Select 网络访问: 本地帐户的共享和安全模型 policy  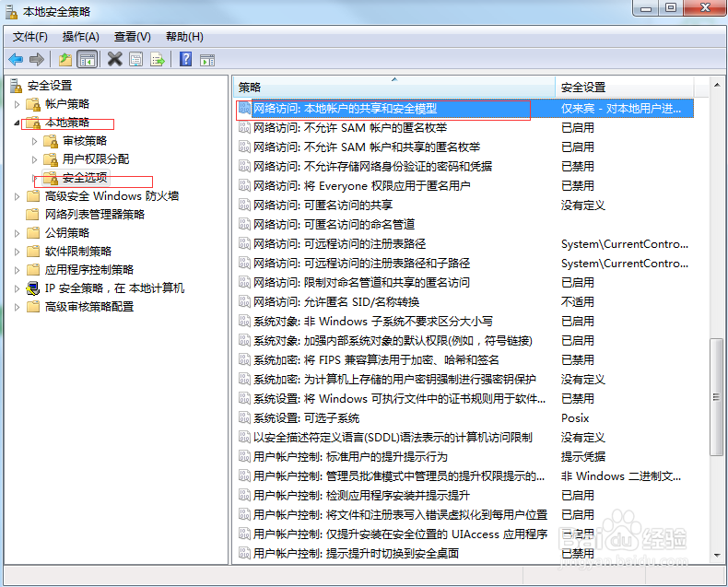point(464,108)
